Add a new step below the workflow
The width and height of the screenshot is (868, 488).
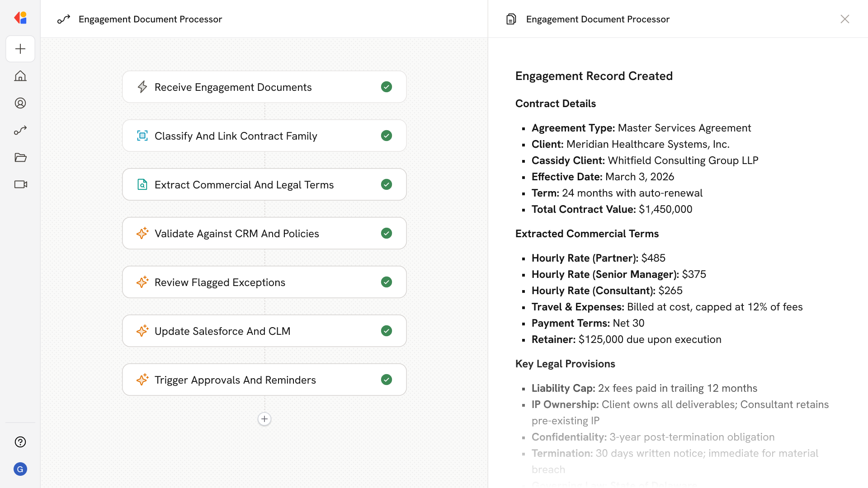coord(264,419)
